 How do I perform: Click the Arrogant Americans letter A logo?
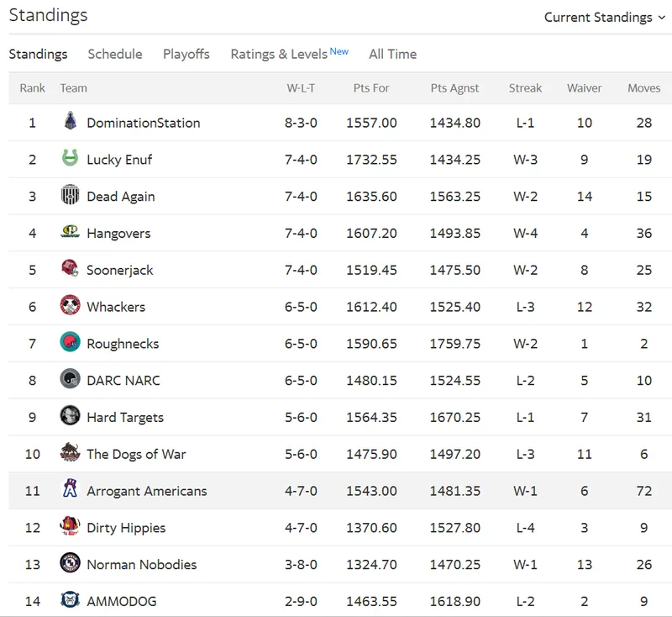pos(71,488)
